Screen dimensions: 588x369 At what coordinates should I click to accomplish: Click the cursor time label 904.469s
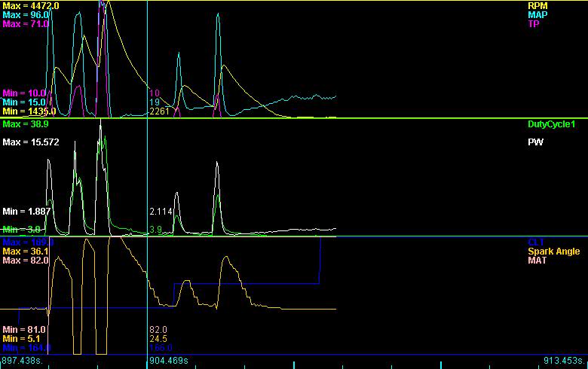(x=169, y=361)
